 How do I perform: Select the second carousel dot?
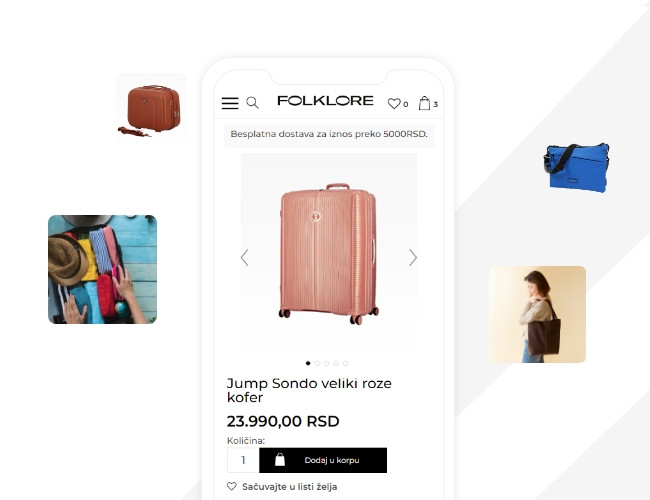pyautogui.click(x=317, y=363)
